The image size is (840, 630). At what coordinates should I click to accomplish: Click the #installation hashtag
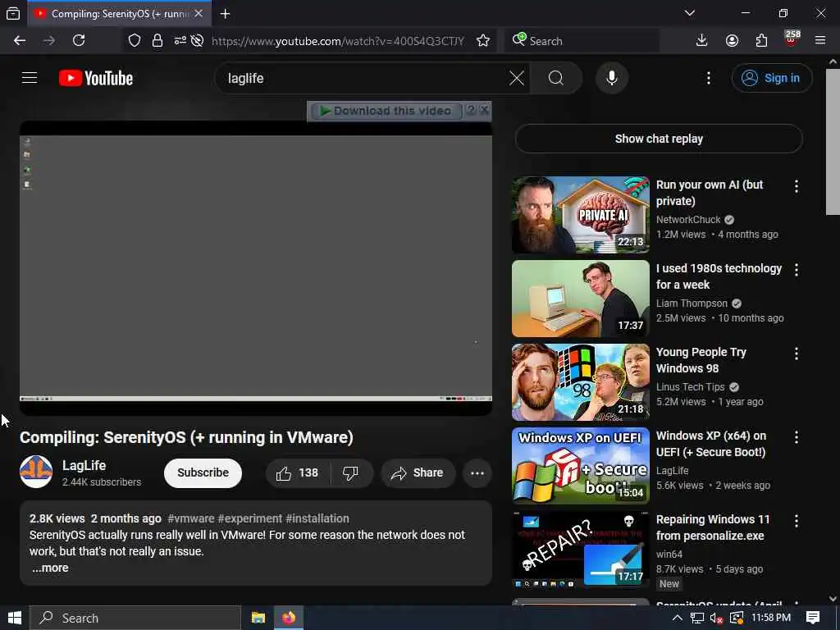pyautogui.click(x=317, y=518)
